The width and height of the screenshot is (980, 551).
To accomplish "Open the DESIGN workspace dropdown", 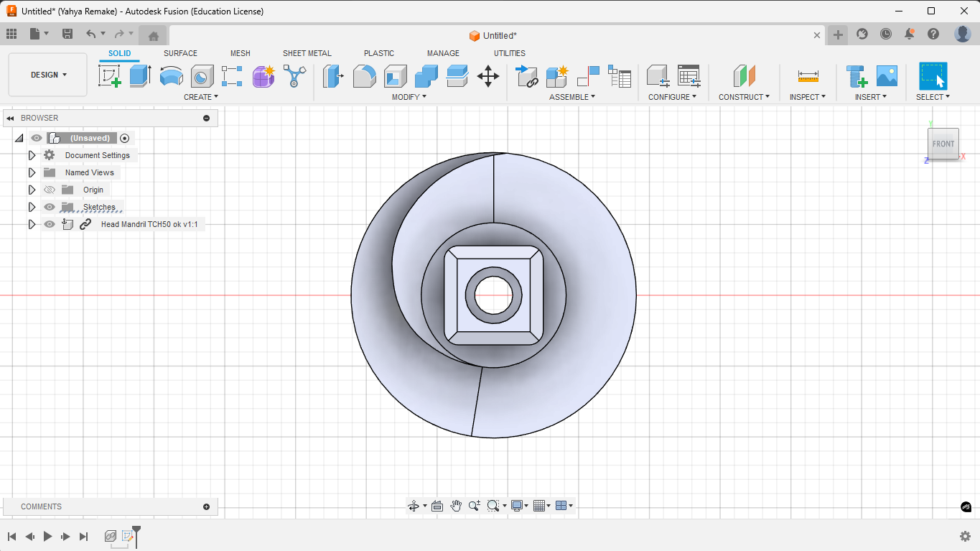I will tap(48, 75).
